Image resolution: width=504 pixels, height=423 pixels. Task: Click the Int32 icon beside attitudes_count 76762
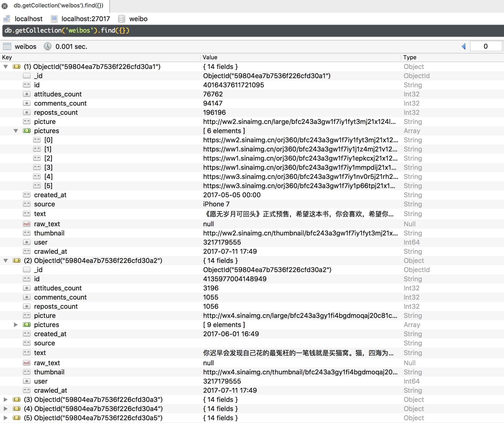(27, 94)
